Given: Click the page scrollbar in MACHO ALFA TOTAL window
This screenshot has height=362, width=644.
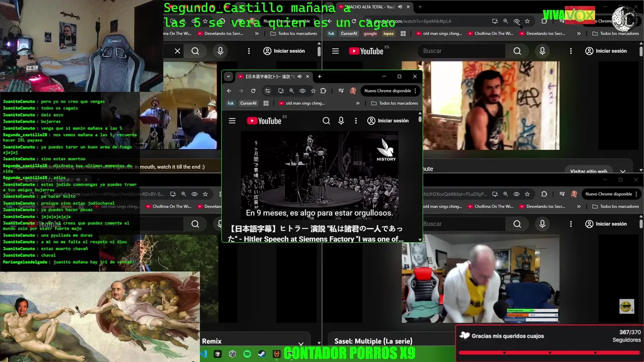Looking at the screenshot, I should pyautogui.click(x=641, y=52).
